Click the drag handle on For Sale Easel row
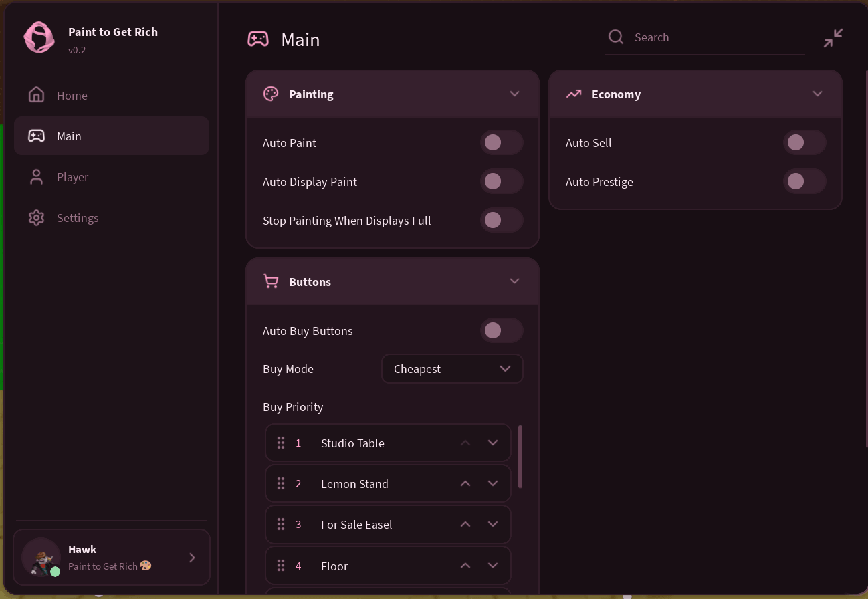 pos(281,524)
